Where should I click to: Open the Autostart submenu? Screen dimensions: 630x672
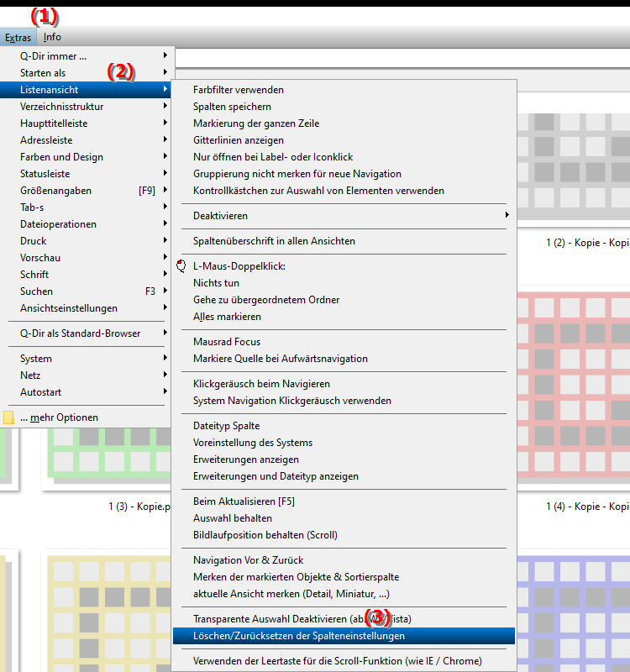pos(86,392)
